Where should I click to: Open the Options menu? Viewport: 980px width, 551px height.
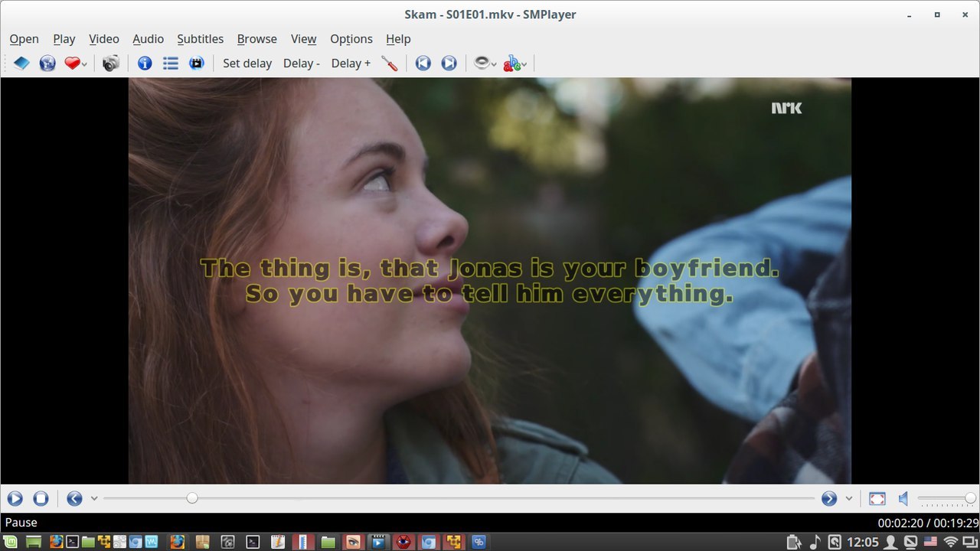pos(351,39)
